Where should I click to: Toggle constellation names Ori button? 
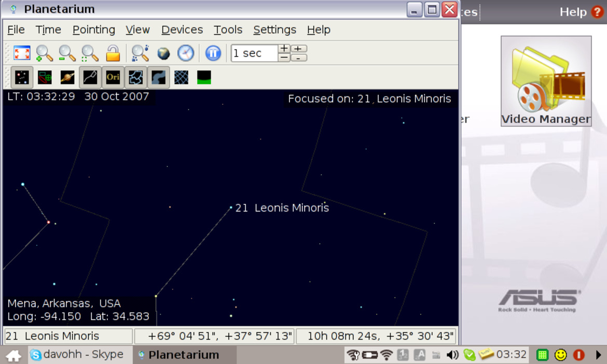[113, 77]
